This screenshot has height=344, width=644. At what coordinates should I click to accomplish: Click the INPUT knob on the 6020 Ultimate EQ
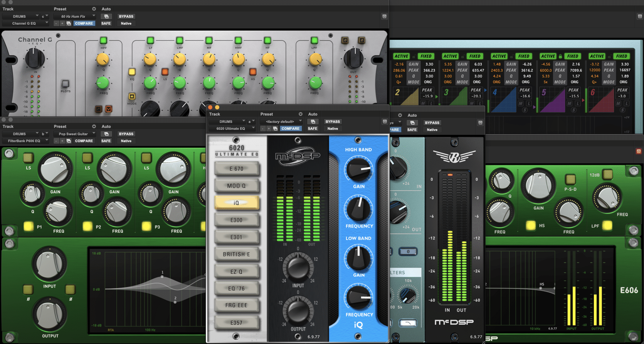(298, 267)
